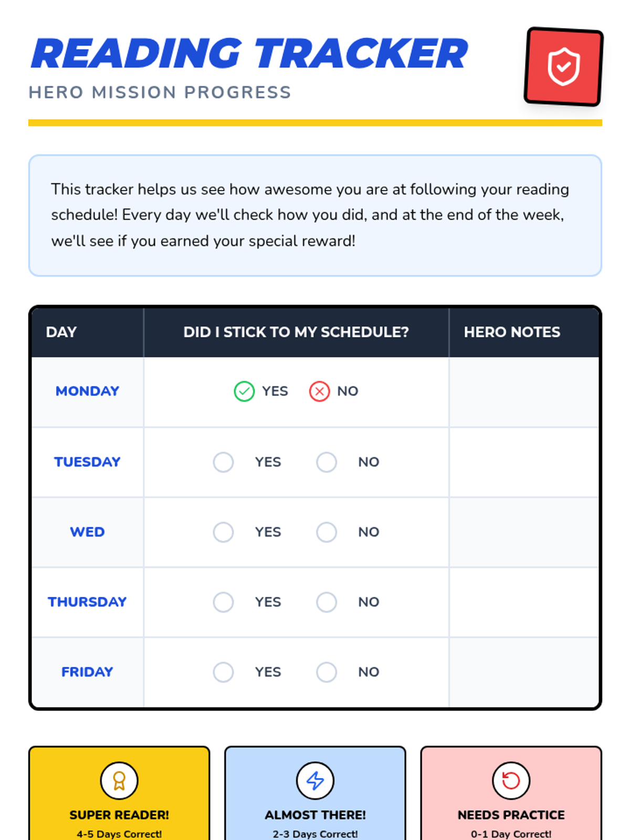Choose Yes for Thursday
Viewport: 630px width, 840px height.
[224, 602]
